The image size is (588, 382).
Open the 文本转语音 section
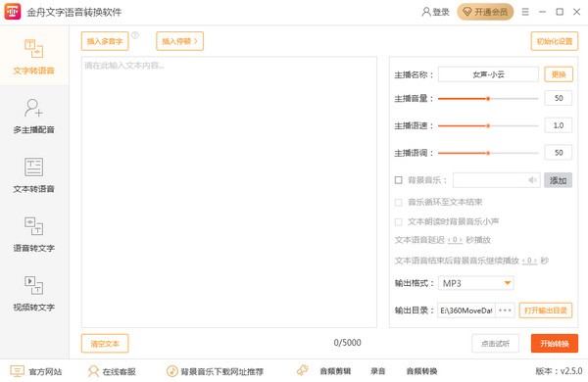33,175
